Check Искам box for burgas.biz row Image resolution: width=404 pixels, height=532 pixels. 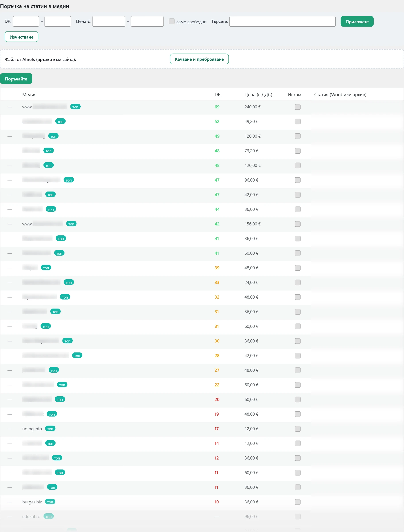[x=297, y=502]
